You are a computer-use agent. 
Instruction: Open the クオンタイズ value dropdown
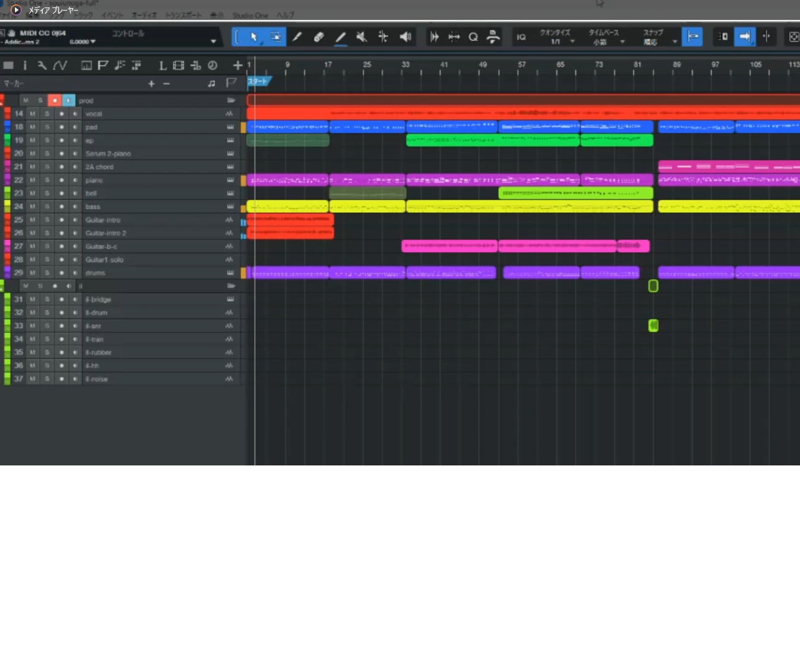(572, 42)
